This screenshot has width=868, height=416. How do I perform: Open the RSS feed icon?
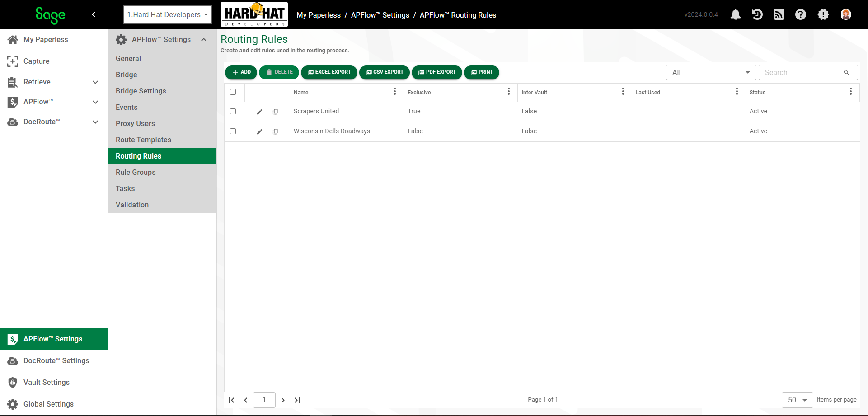point(779,14)
